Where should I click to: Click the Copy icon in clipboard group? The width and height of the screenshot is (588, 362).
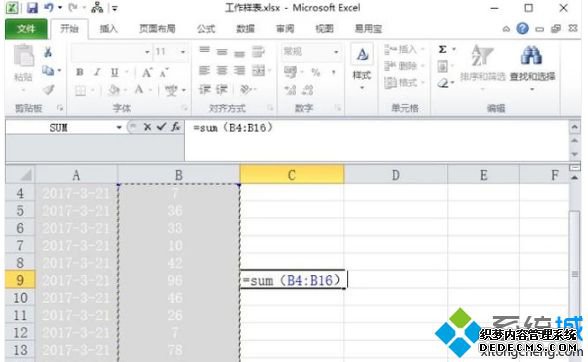48,70
